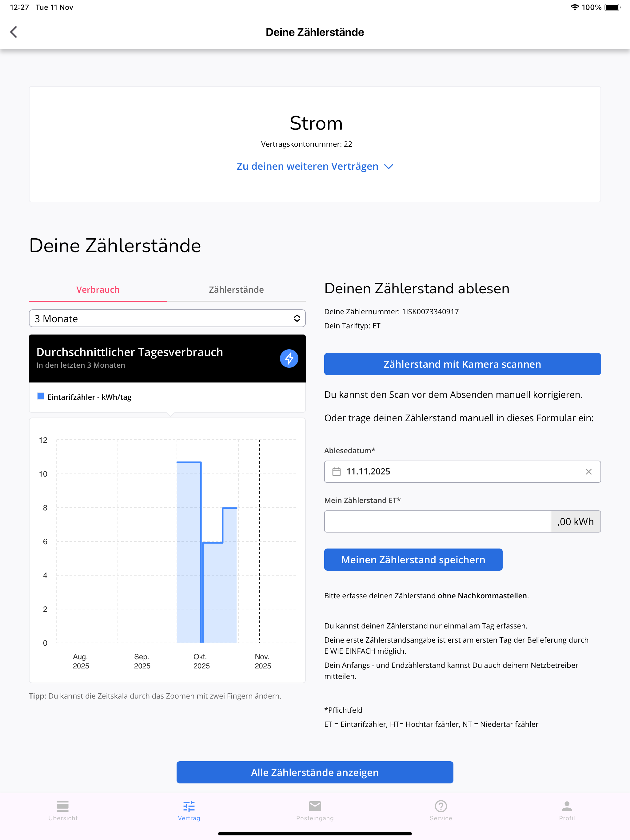Tap the 'Aug. 2025' axis label

tap(81, 661)
